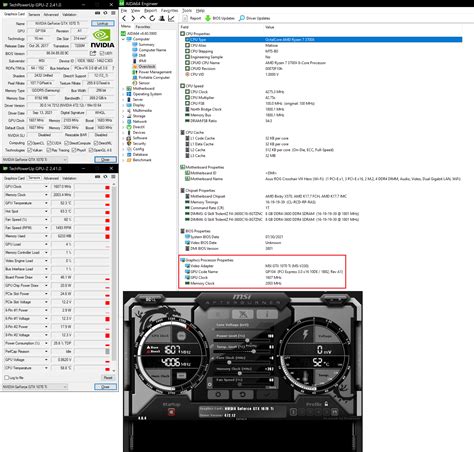This screenshot has width=474, height=452.
Task: Click BIOS export share icon in GPU-Z
Action: point(93,53)
